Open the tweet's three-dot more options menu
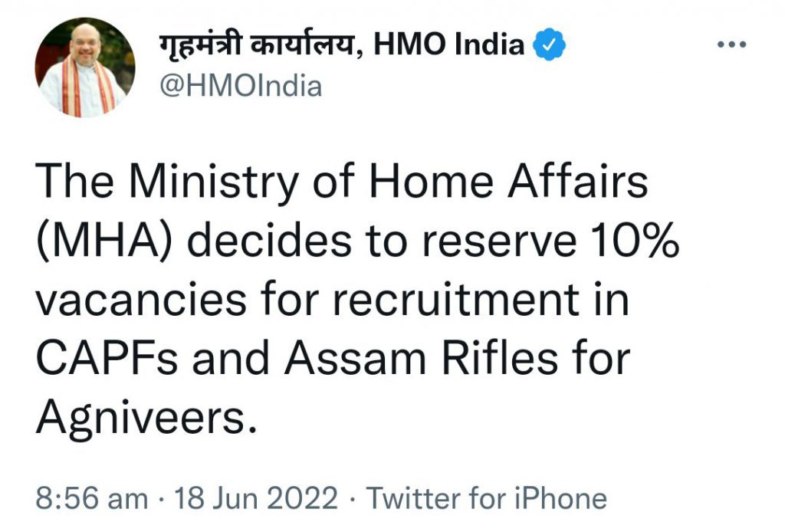The height and width of the screenshot is (532, 785). pyautogui.click(x=731, y=45)
